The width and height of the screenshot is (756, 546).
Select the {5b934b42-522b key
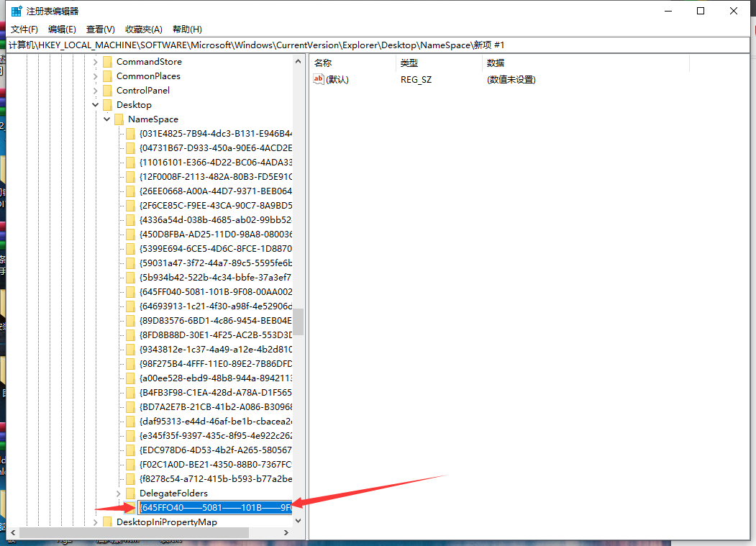pos(216,278)
